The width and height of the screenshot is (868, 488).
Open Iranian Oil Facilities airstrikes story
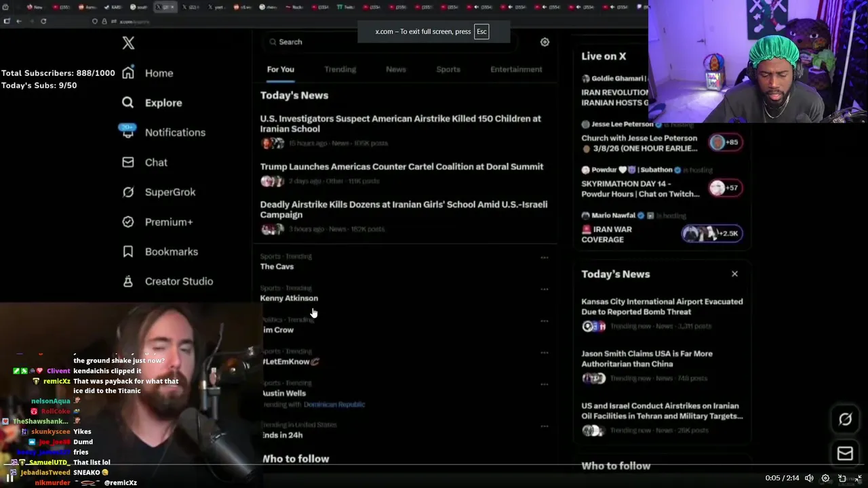(x=663, y=419)
